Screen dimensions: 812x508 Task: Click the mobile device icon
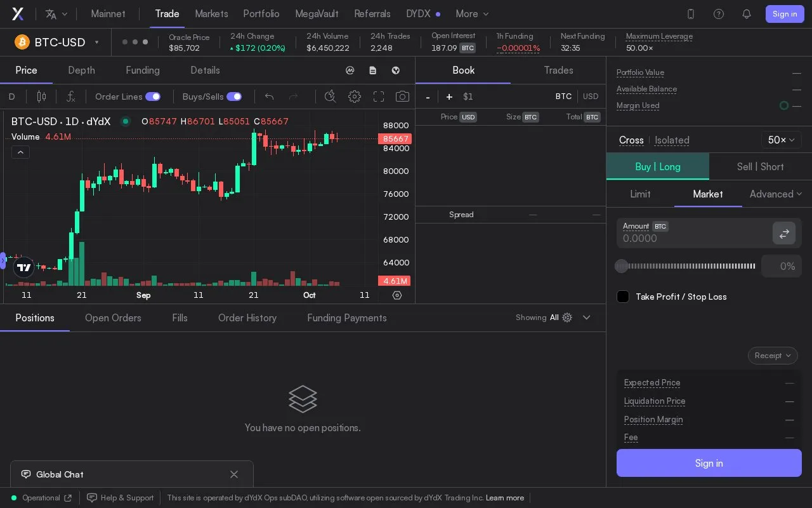(691, 14)
